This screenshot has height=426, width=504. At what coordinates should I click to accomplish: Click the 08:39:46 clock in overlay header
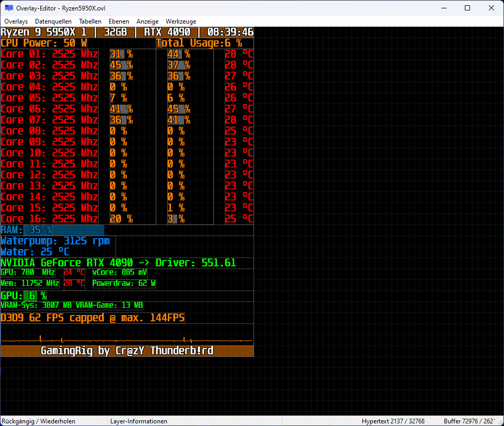tap(230, 32)
